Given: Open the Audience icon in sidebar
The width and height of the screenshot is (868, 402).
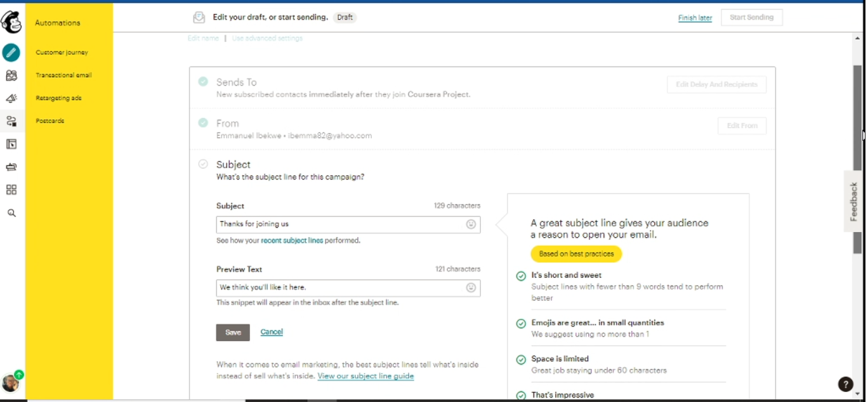Looking at the screenshot, I should click(11, 75).
